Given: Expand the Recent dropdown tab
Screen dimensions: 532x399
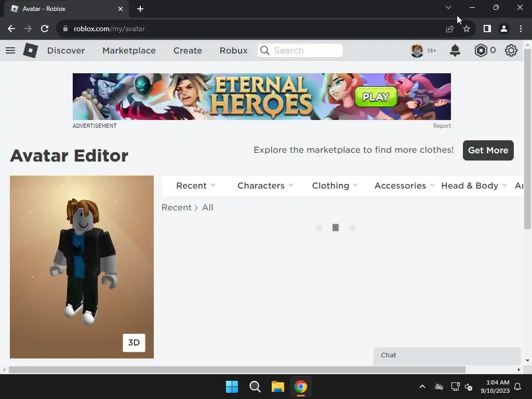Looking at the screenshot, I should [x=196, y=185].
